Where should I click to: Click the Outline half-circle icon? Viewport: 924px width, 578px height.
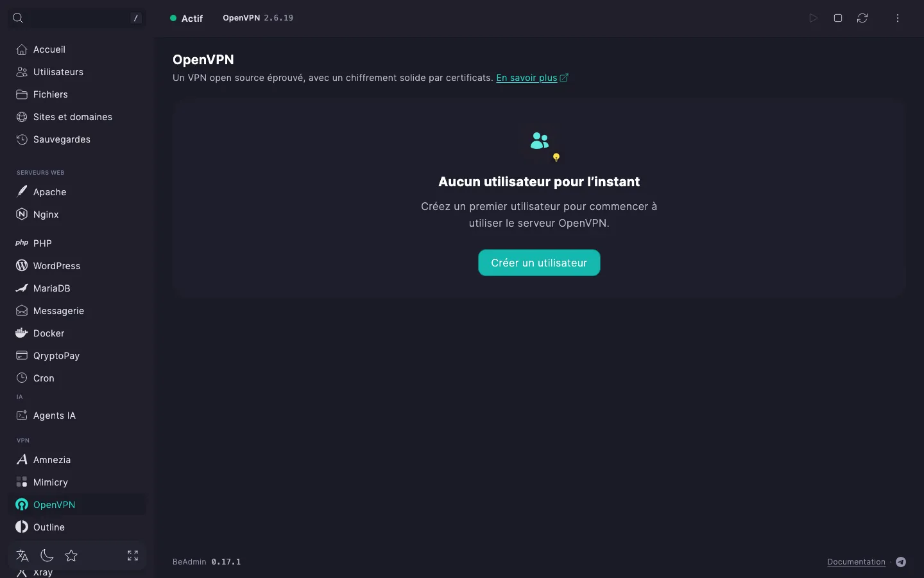(22, 527)
